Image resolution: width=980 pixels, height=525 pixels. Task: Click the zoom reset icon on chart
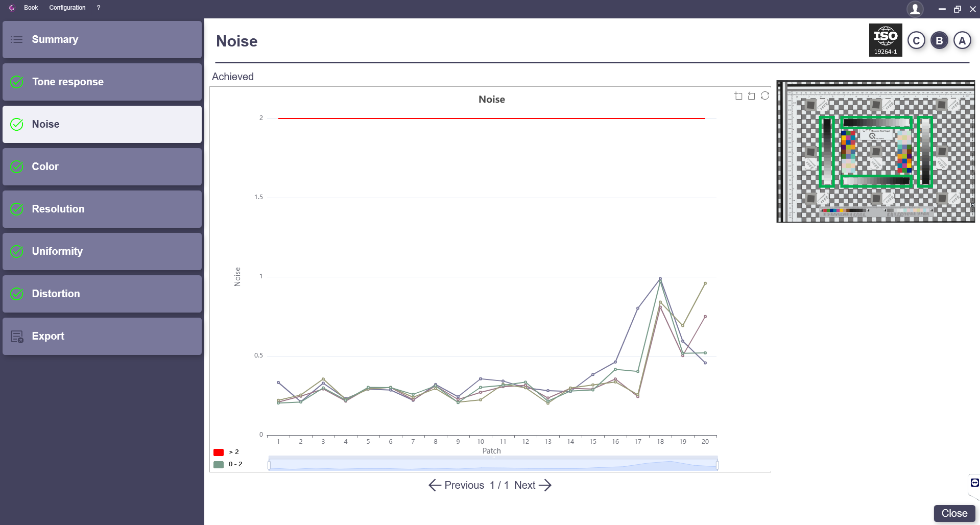(x=751, y=96)
